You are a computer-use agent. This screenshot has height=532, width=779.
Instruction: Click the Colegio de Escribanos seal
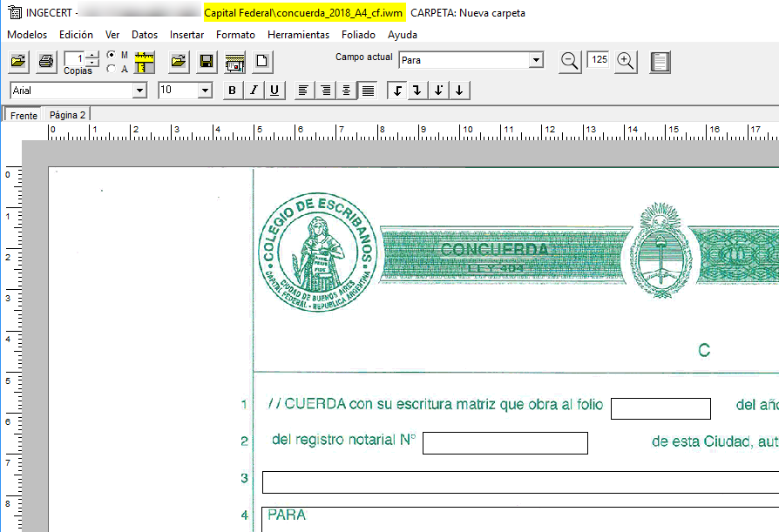tap(317, 253)
